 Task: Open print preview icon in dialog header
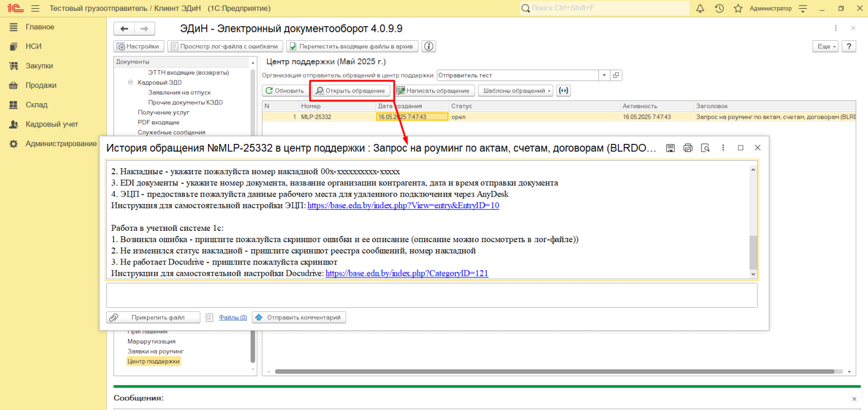click(x=705, y=148)
